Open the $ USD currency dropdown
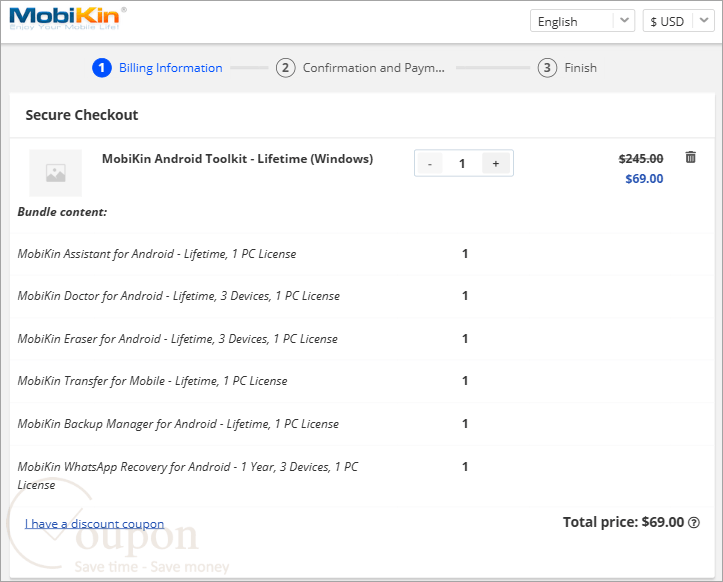The image size is (723, 582). click(678, 21)
